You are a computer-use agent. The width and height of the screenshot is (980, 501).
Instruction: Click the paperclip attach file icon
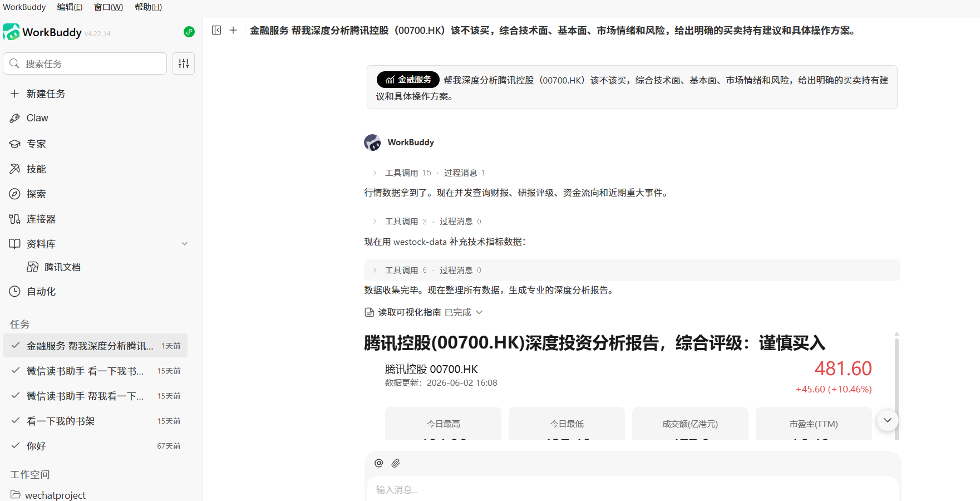[x=396, y=463]
